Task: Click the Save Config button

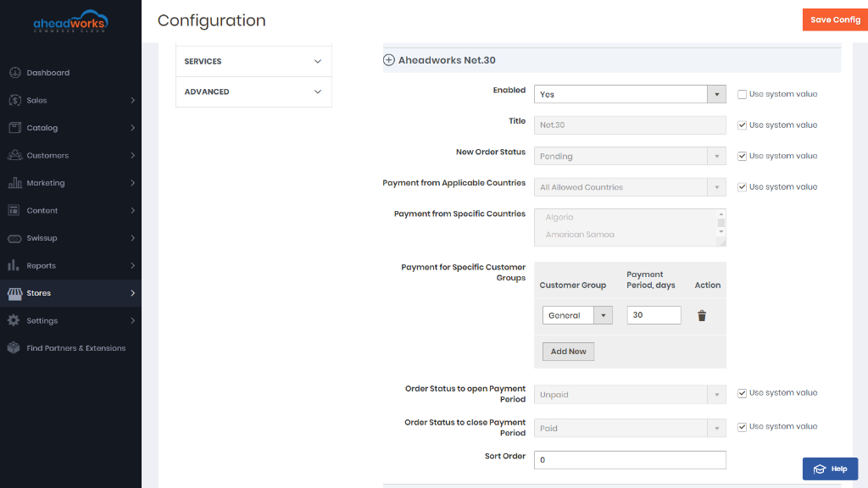Action: pos(835,20)
